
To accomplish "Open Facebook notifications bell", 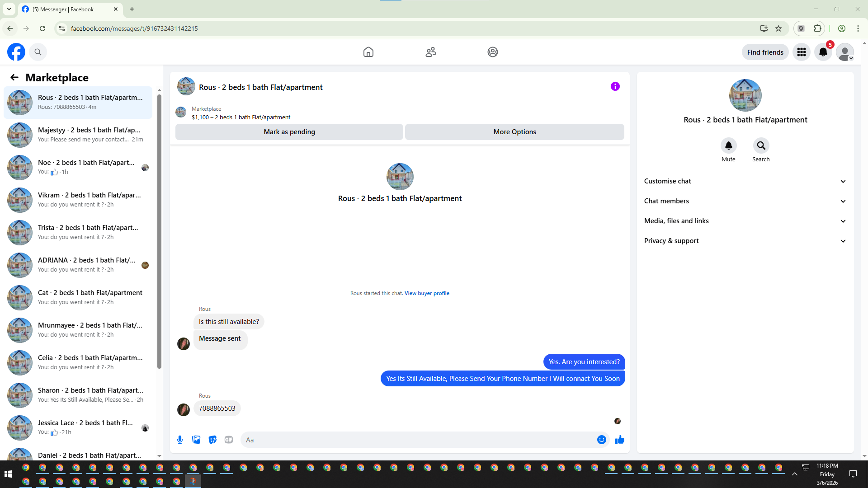I will pos(823,52).
